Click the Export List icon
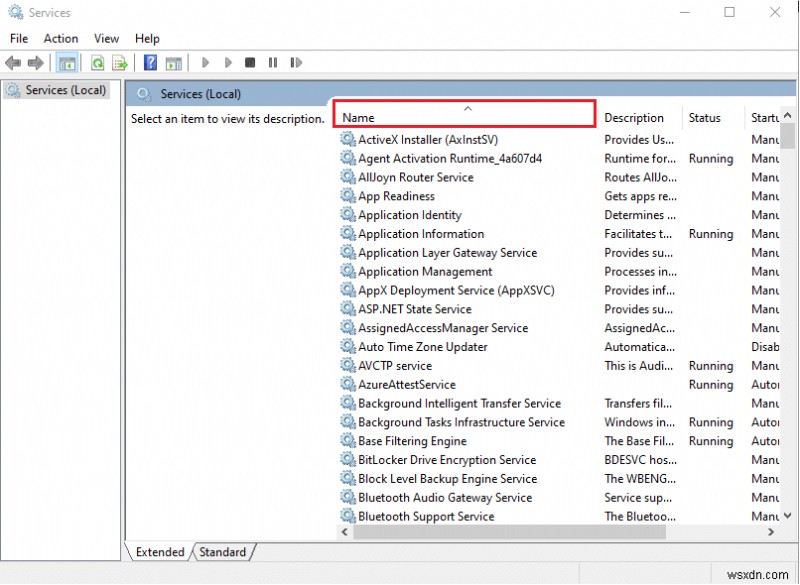Image resolution: width=800 pixels, height=585 pixels. [x=118, y=62]
